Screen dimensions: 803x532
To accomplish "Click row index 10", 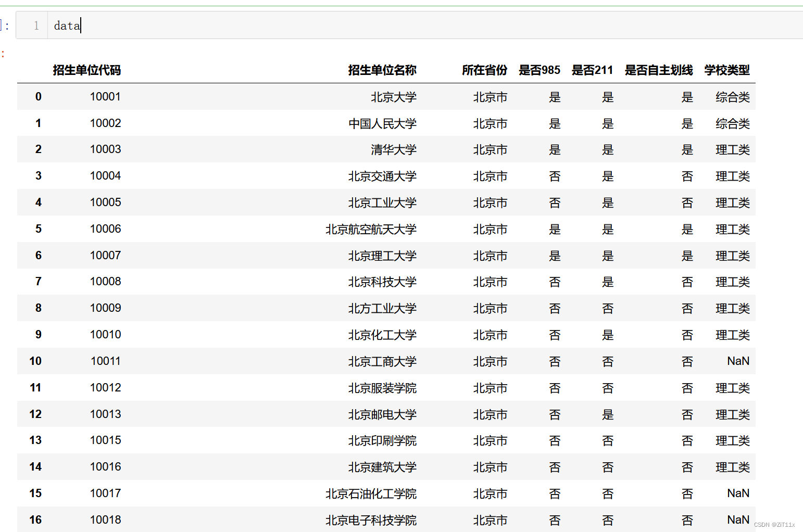I will [35, 361].
